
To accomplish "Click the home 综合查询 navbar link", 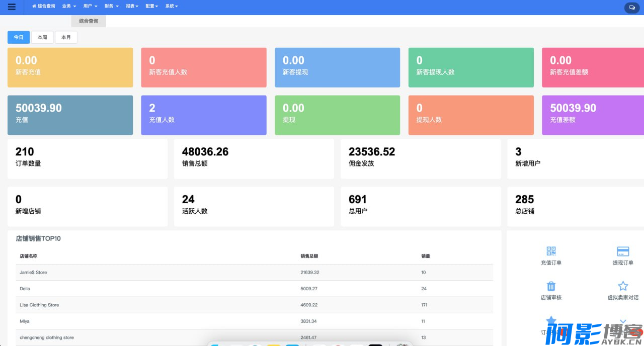I will (x=44, y=6).
